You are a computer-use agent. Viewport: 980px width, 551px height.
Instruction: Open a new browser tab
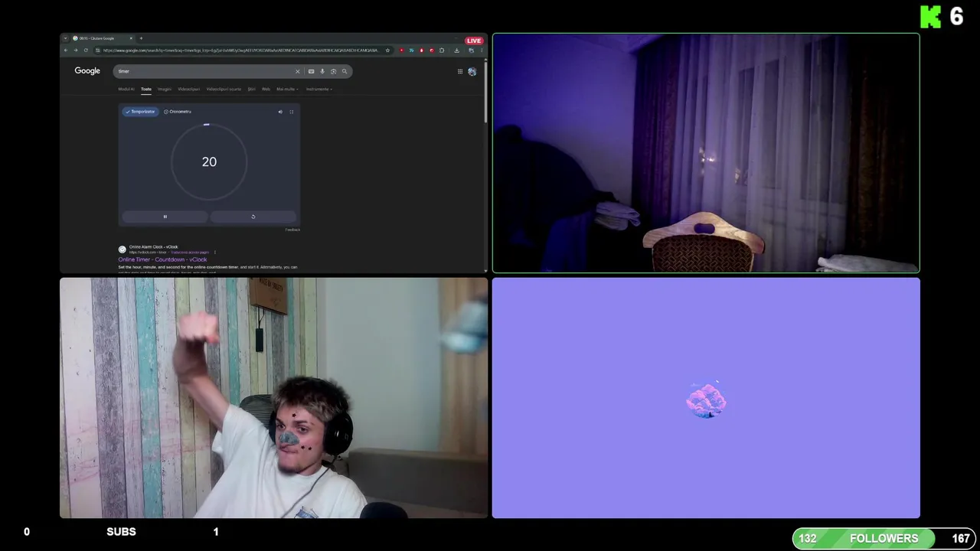141,38
